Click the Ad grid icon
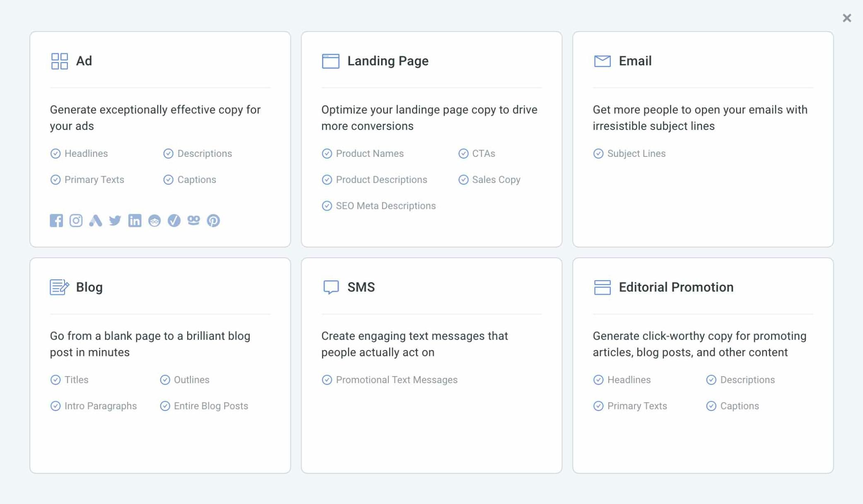 (59, 61)
